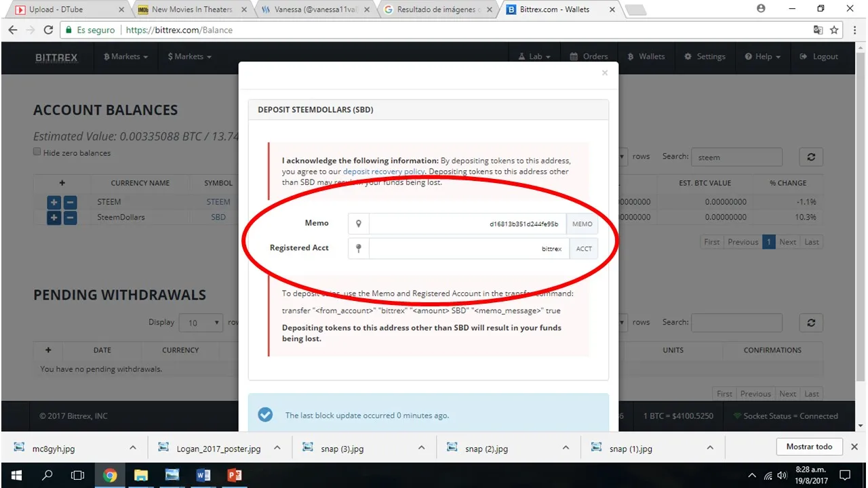Click the BITTREX logo
This screenshot has height=488, width=868.
(x=56, y=58)
